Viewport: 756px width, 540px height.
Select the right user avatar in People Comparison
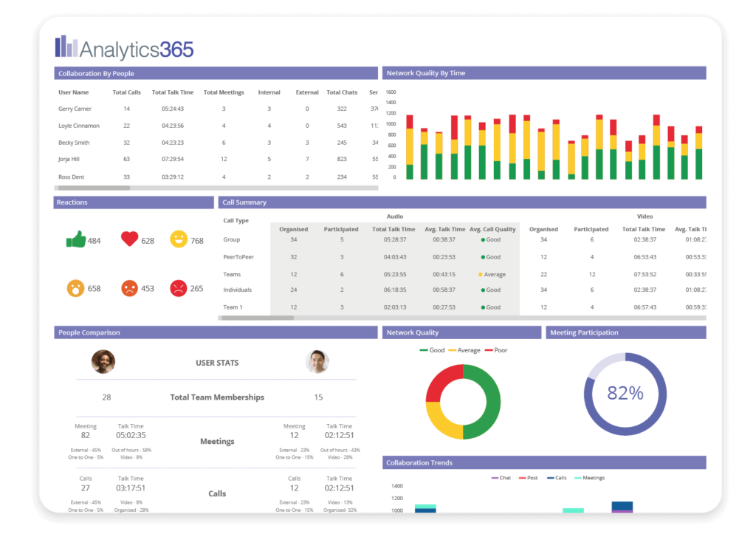click(317, 362)
